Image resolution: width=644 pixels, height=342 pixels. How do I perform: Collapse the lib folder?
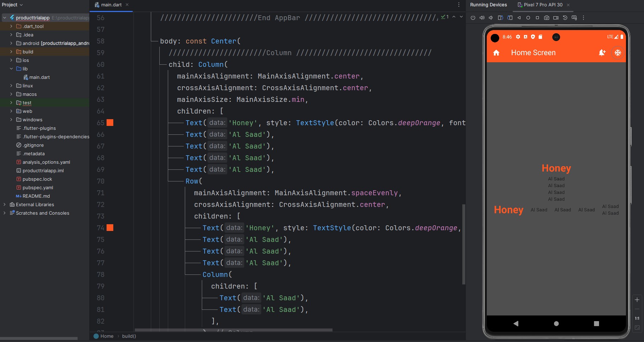pyautogui.click(x=11, y=69)
